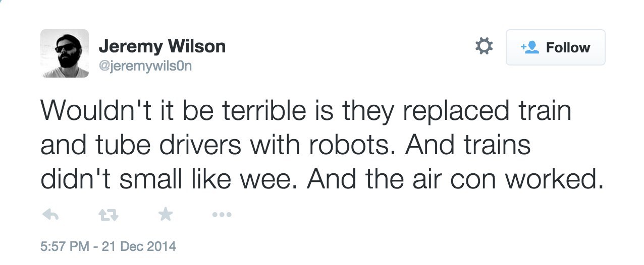Viewport: 644px width, 265px height.
Task: Follow Jeremy Wilson
Action: [x=555, y=47]
